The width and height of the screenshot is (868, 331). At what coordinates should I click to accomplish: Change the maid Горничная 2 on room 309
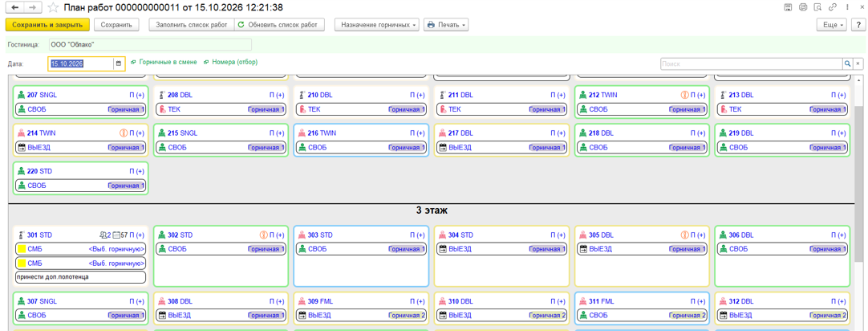pyautogui.click(x=406, y=316)
